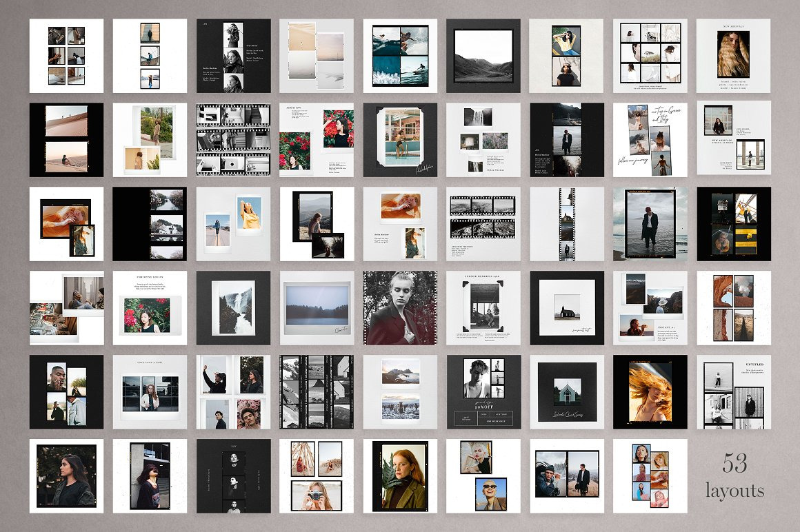The image size is (800, 532).
Task: Select the two polaroids with yellow-dressed woman and road
Action: (x=234, y=224)
